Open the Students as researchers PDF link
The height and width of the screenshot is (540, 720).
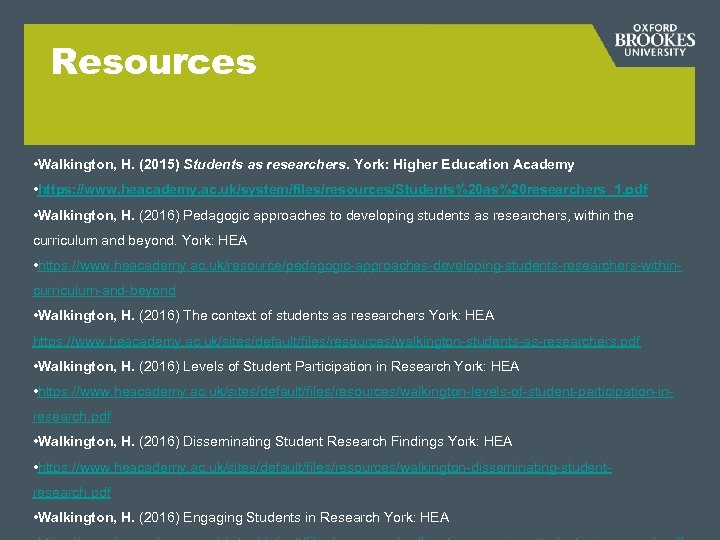click(x=343, y=190)
